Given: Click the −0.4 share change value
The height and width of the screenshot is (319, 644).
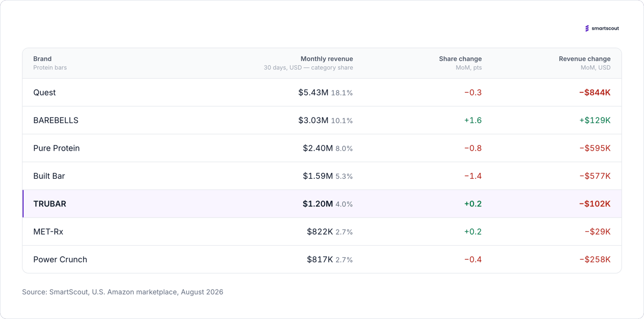Looking at the screenshot, I should [x=473, y=260].
